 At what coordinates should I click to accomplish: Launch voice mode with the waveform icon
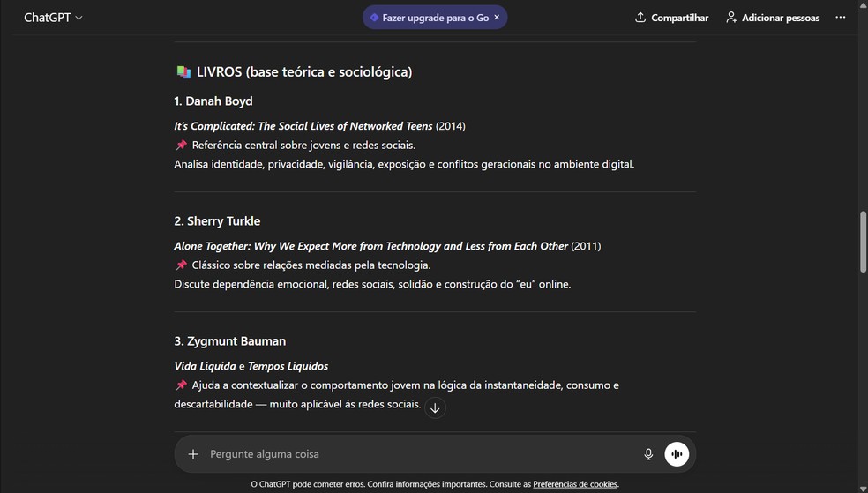coord(677,454)
